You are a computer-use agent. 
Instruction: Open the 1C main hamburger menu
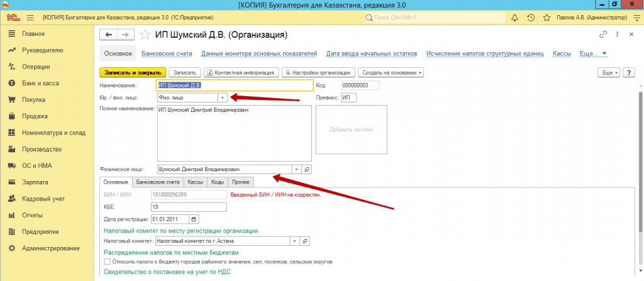point(30,18)
